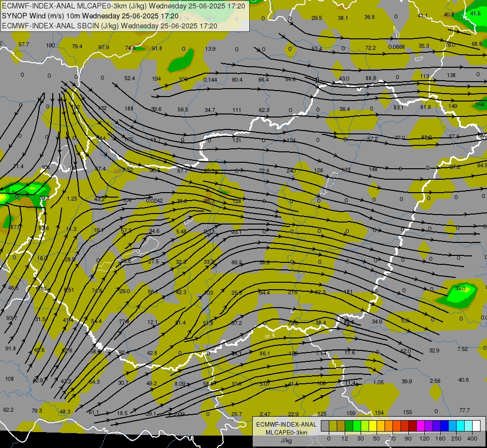
Task: Click the map value 77.7
Action: [x=464, y=410]
